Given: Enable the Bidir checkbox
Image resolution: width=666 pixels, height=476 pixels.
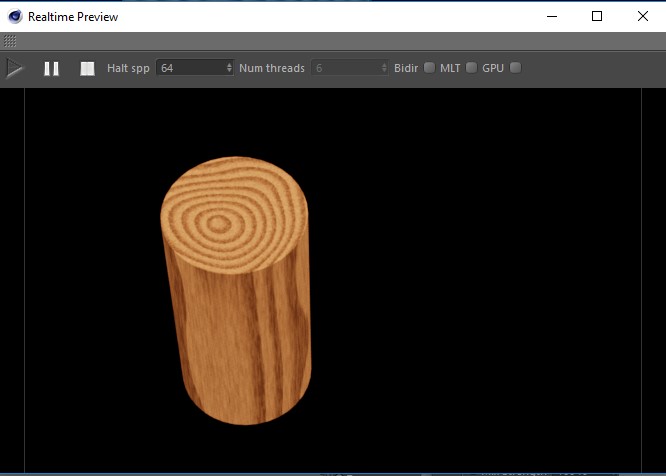Looking at the screenshot, I should (x=429, y=68).
